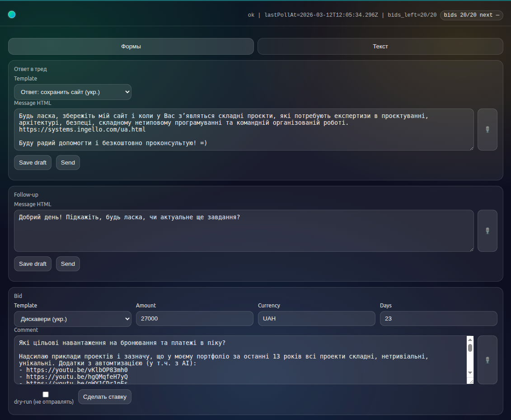Click the Сделать ставку button
Screen dimensions: 511x420
click(104, 397)
